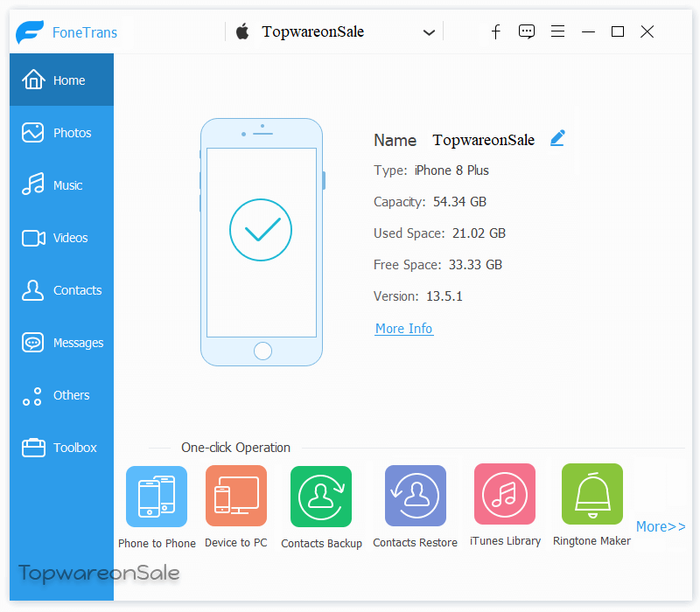
Task: Start Contacts Backup green icon
Action: point(321,497)
